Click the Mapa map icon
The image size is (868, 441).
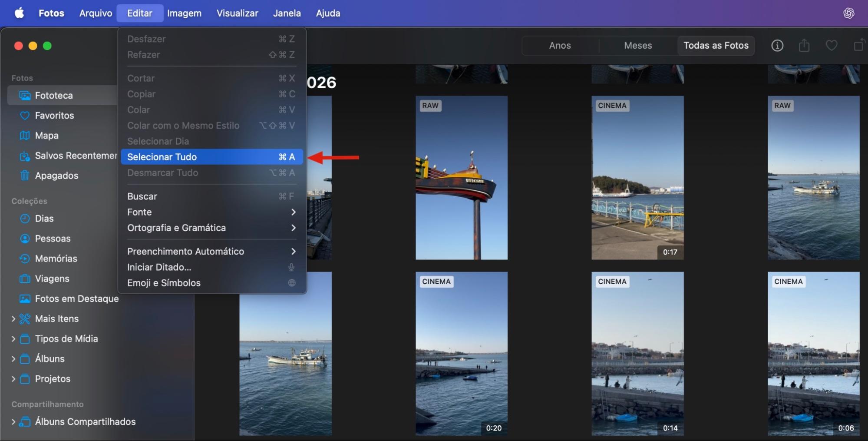[x=25, y=136]
